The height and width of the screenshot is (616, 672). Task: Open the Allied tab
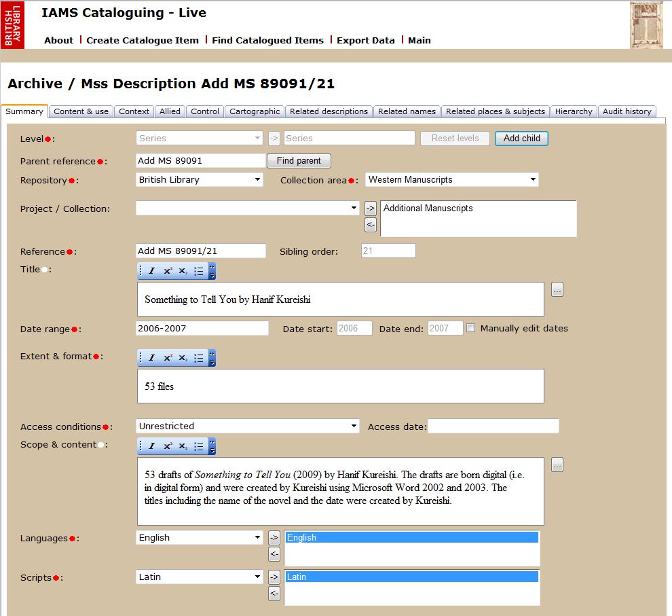(x=170, y=111)
